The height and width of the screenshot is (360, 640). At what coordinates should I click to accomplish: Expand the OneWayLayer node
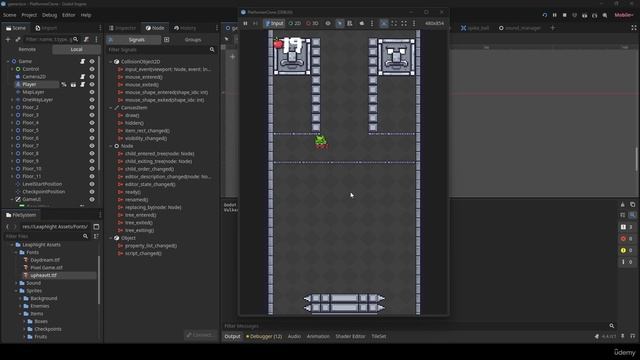pyautogui.click(x=12, y=100)
